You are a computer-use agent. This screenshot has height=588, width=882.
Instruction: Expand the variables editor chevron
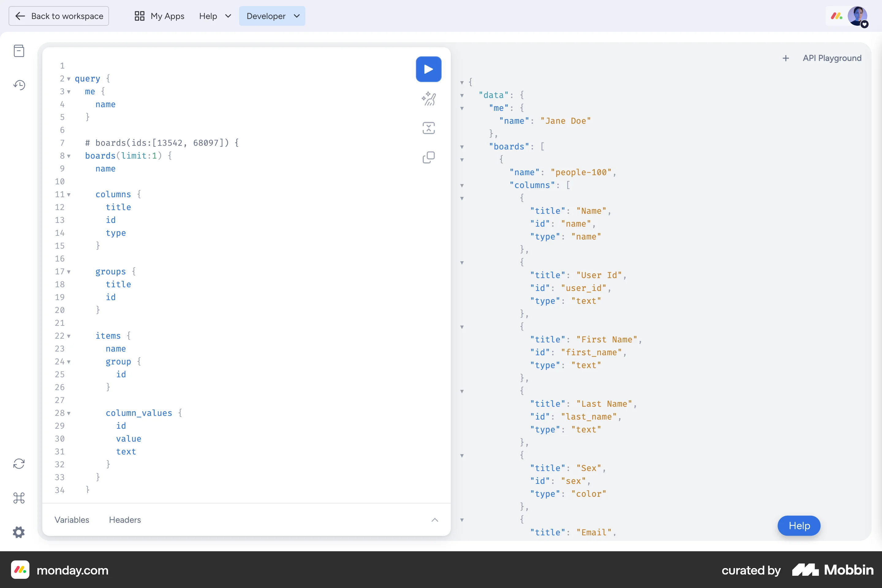click(x=435, y=520)
